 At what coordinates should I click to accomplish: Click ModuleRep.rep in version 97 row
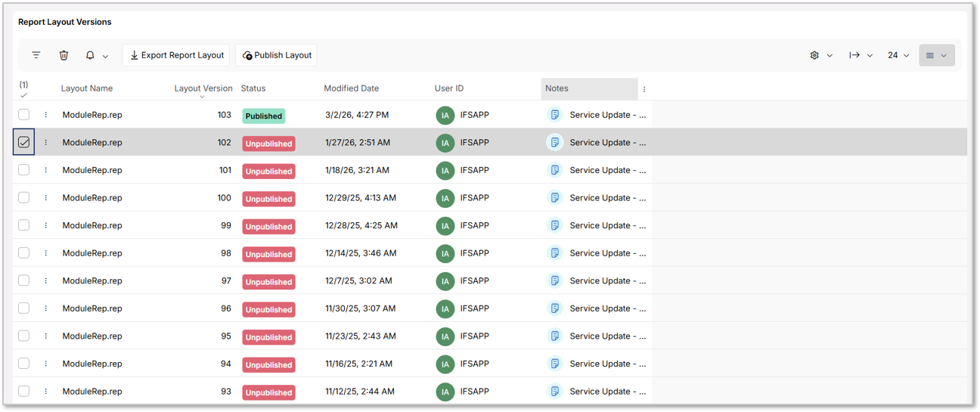point(92,280)
